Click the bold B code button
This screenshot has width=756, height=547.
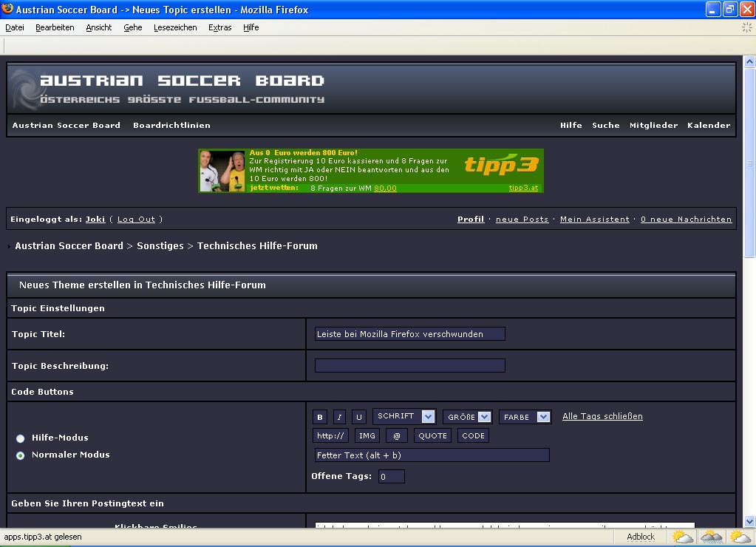click(x=320, y=417)
